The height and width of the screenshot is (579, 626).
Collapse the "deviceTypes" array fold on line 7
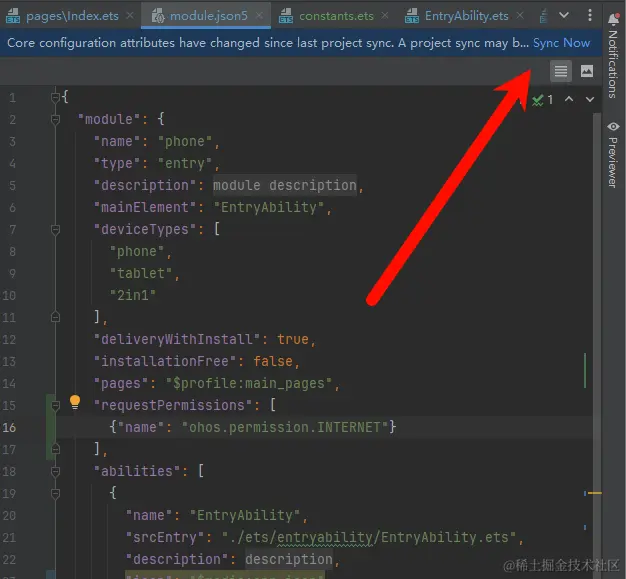[55, 230]
